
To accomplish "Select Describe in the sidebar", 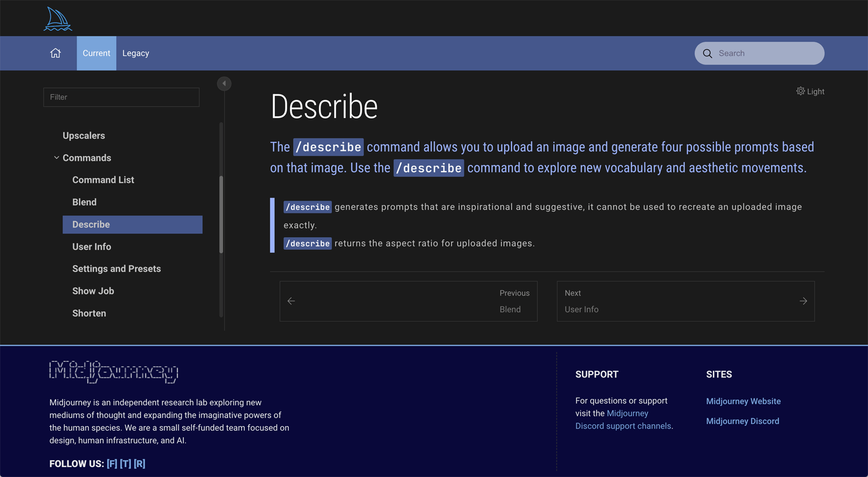I will pyautogui.click(x=133, y=224).
